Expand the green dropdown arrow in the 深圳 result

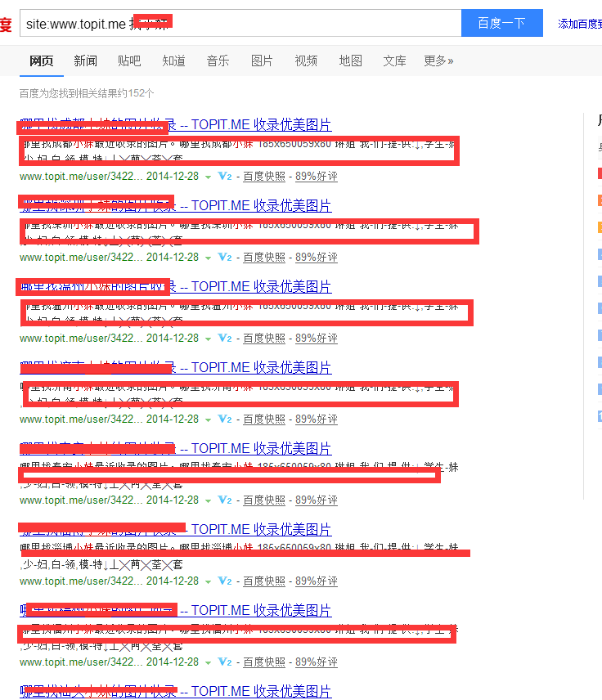[x=208, y=258]
